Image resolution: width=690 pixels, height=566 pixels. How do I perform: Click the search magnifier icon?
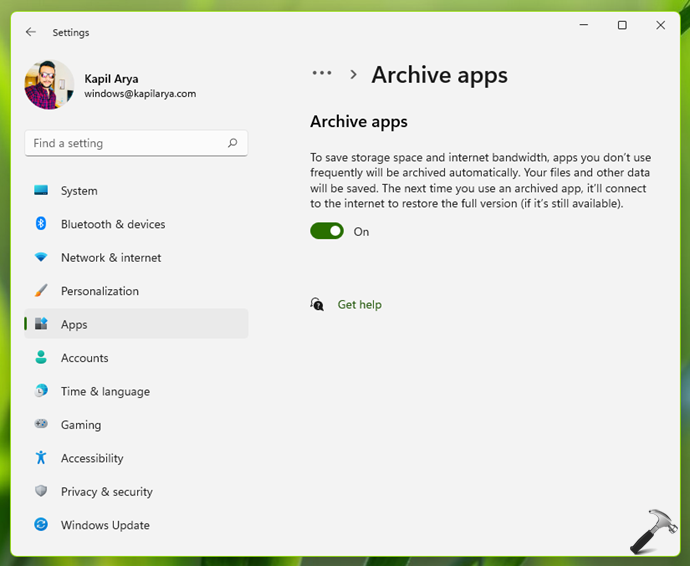pos(233,143)
